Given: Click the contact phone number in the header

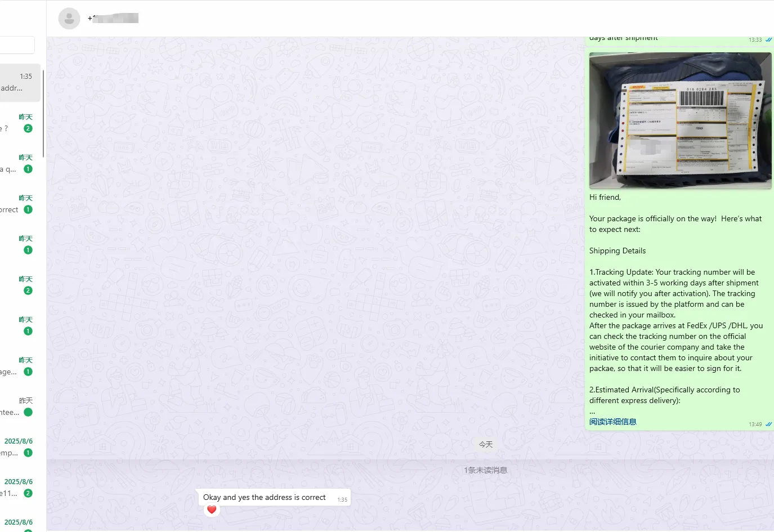Looking at the screenshot, I should (113, 19).
